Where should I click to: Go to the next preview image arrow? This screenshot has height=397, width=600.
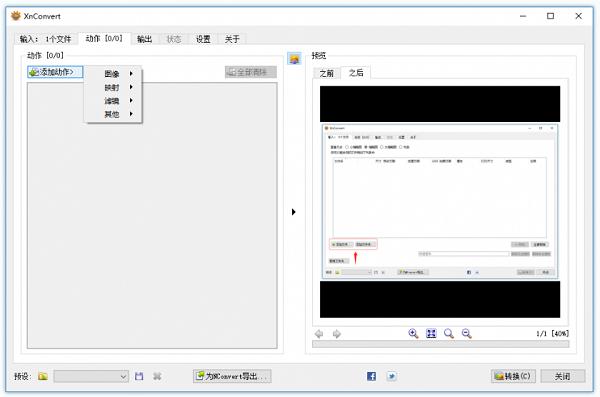click(337, 334)
